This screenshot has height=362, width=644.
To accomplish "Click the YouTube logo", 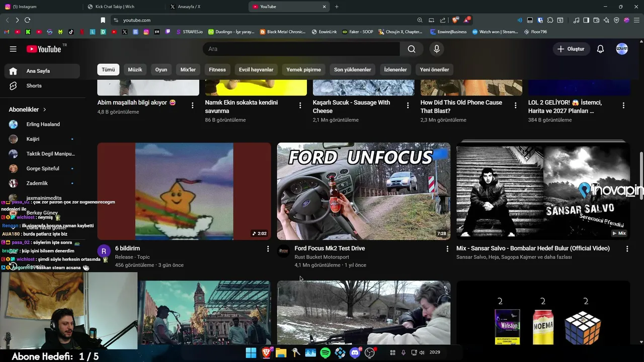I will pos(44,49).
